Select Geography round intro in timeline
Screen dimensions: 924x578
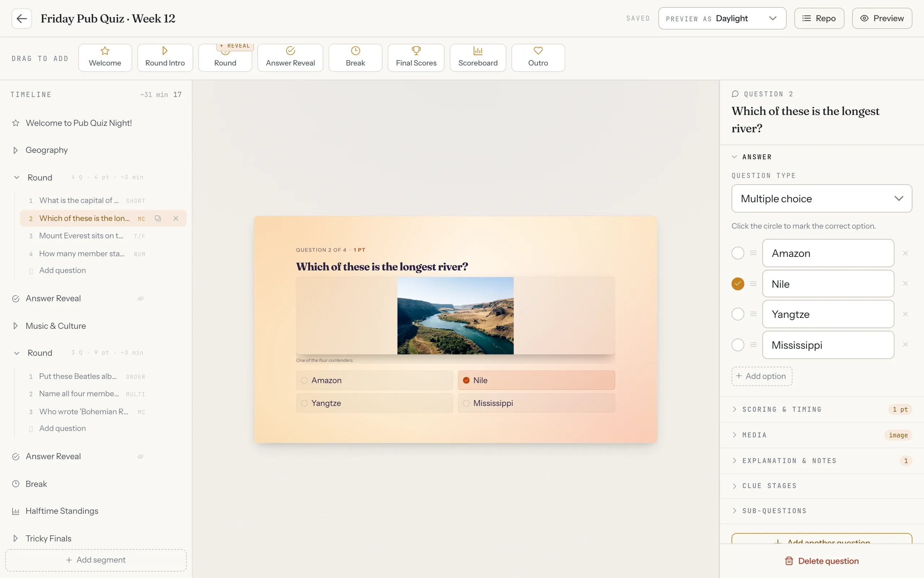[47, 150]
